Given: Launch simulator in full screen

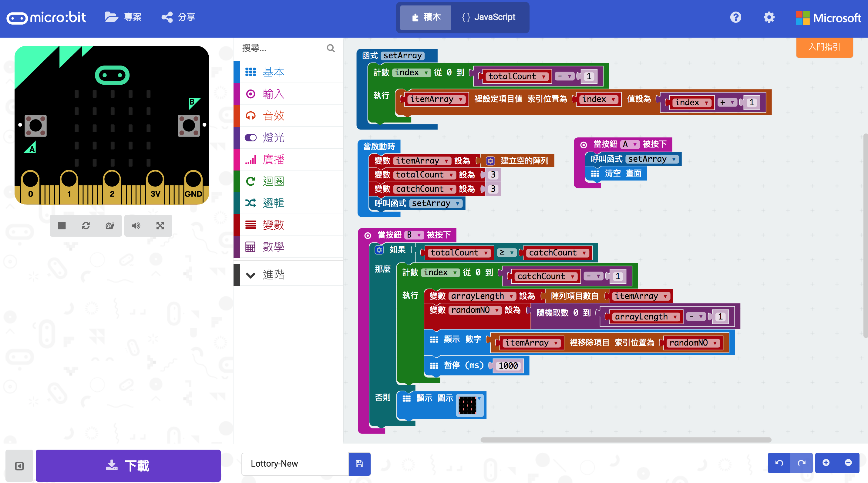Looking at the screenshot, I should coord(160,225).
